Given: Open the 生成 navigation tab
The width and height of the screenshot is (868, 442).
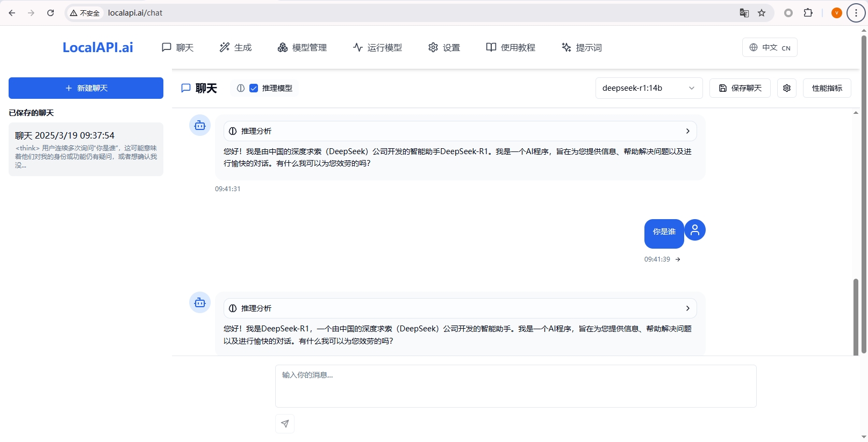Looking at the screenshot, I should click(235, 47).
